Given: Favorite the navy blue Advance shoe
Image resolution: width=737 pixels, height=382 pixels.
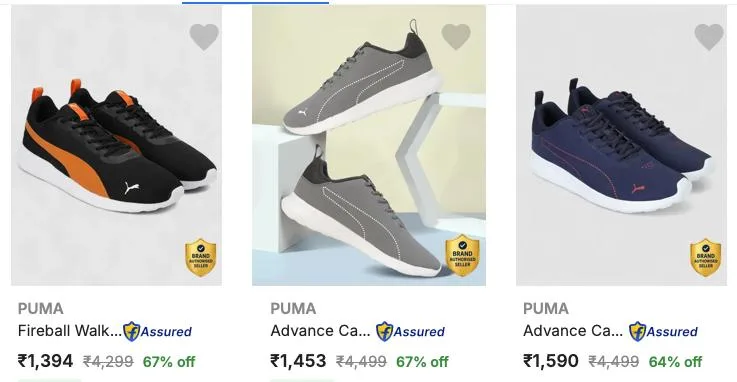Looking at the screenshot, I should point(709,37).
